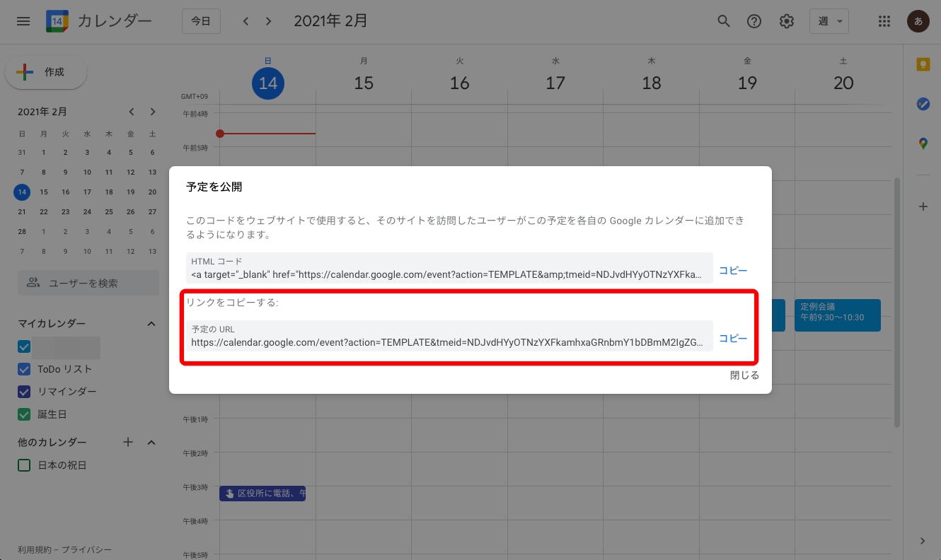Select day 19 in week header
Screen dimensions: 941x560
[x=748, y=83]
